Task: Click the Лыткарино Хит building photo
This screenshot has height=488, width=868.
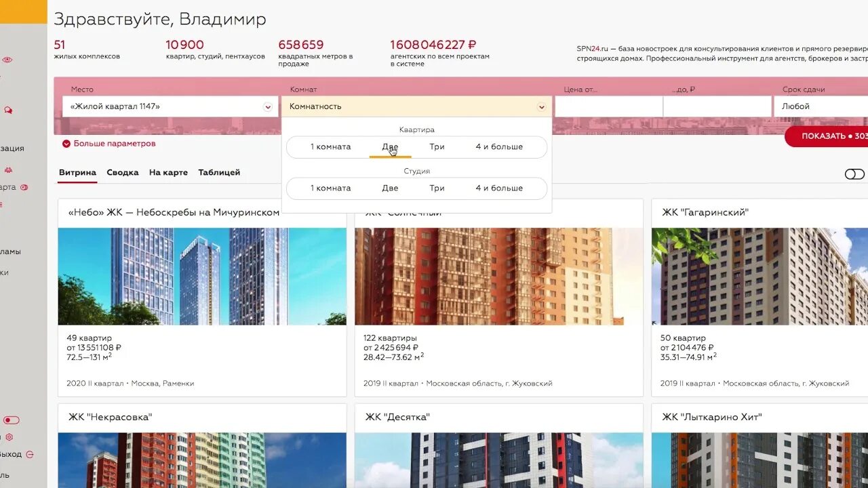Action: point(759,460)
